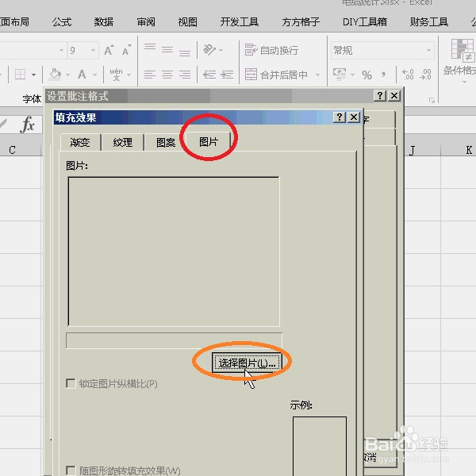Screen dimensions: 476x476
Task: Open the 公式 ribbon tab
Action: pos(62,22)
